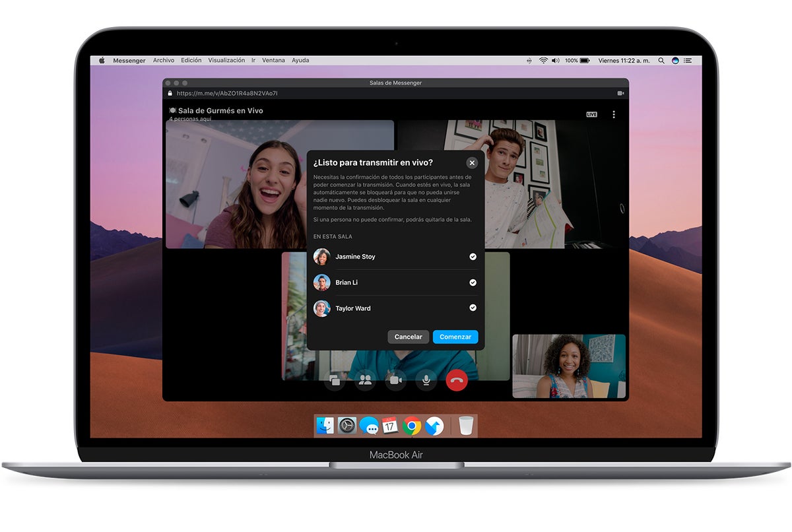Open the Archivo menu

pyautogui.click(x=164, y=61)
